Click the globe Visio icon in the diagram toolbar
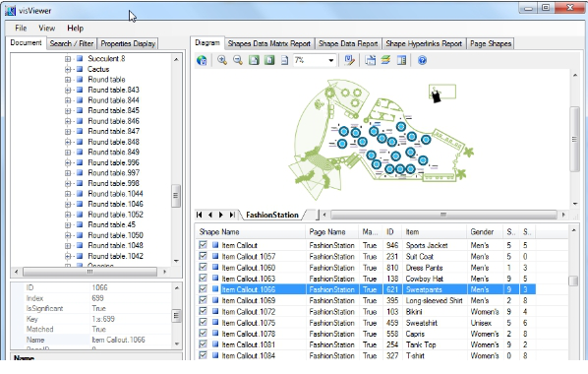The height and width of the screenshot is (374, 588). point(202,60)
